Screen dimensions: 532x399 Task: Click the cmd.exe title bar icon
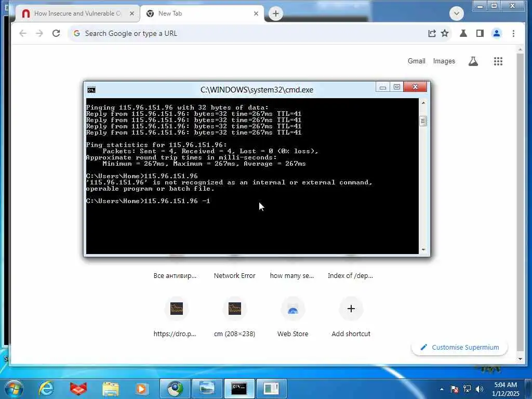coord(91,89)
